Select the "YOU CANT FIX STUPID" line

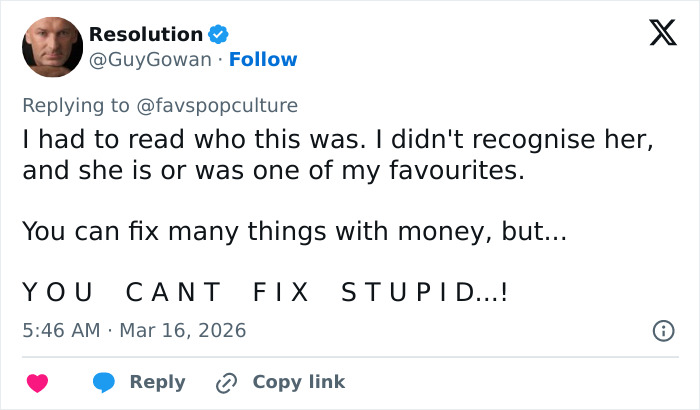pos(265,292)
